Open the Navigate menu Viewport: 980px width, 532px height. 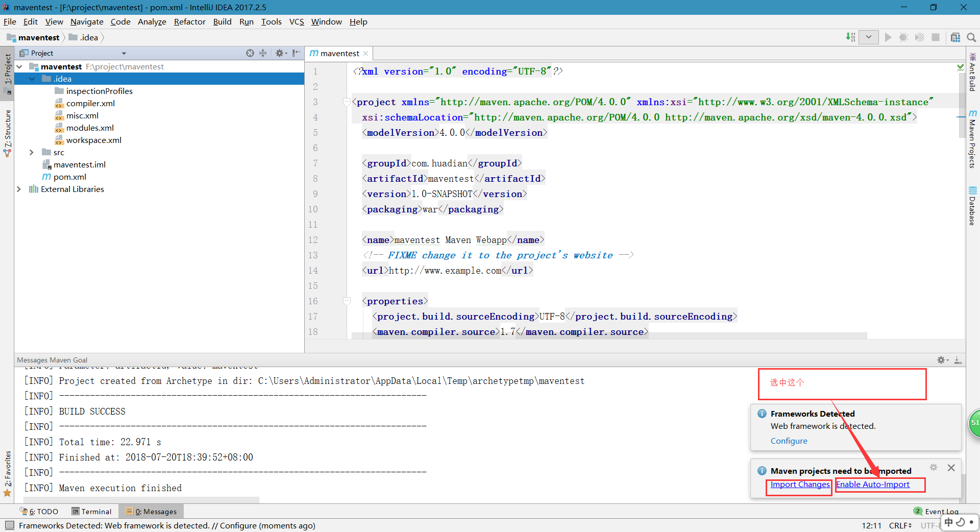click(x=87, y=22)
